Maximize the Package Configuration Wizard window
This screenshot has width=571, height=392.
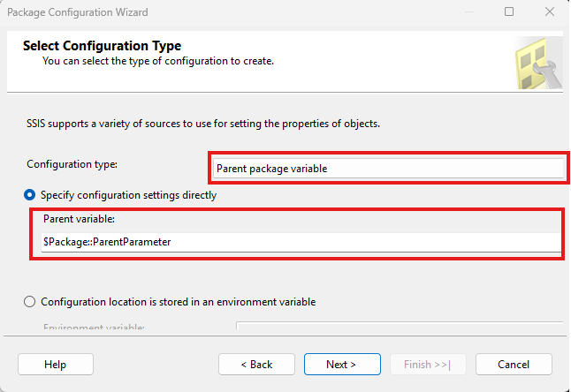coord(509,12)
